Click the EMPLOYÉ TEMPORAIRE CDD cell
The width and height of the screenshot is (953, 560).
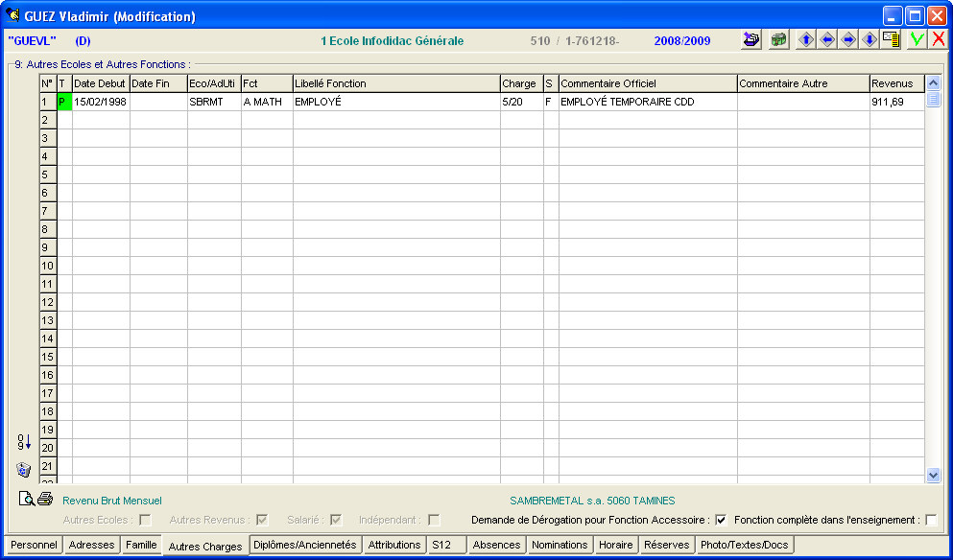click(x=648, y=102)
